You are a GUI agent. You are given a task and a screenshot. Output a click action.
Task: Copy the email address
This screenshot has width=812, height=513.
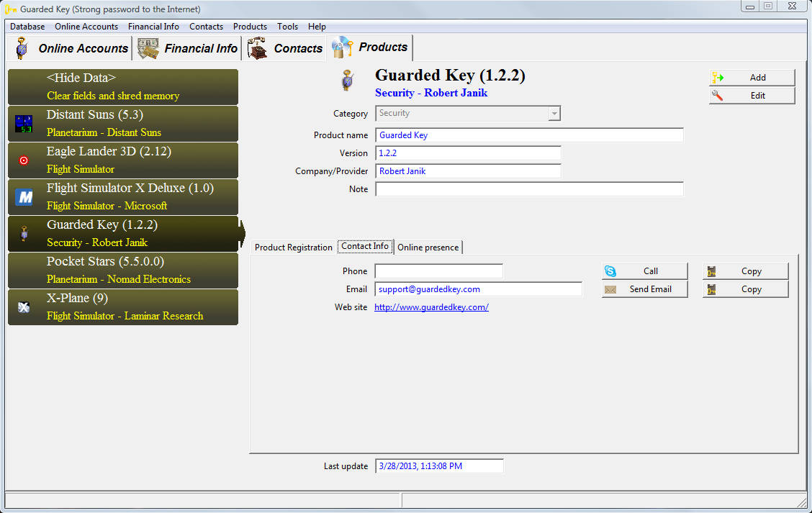point(745,289)
